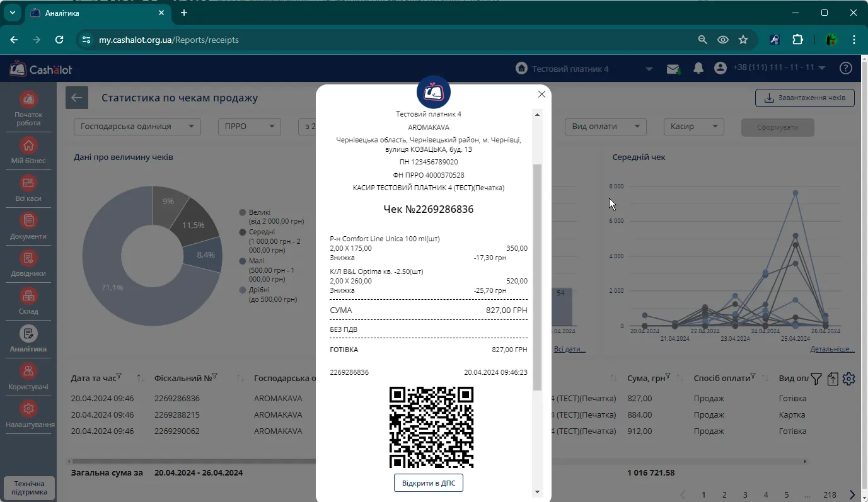Open the help question mark icon
The image size is (868, 502).
point(846,68)
